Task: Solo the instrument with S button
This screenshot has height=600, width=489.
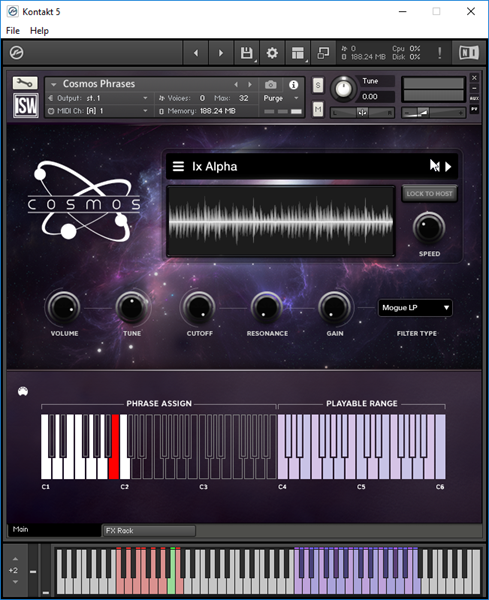Action: (318, 85)
